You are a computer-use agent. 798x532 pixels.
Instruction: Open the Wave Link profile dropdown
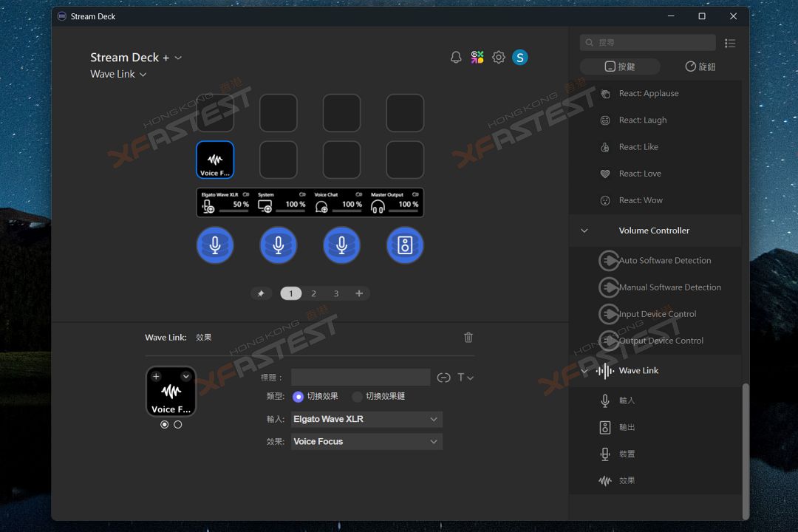tap(118, 75)
